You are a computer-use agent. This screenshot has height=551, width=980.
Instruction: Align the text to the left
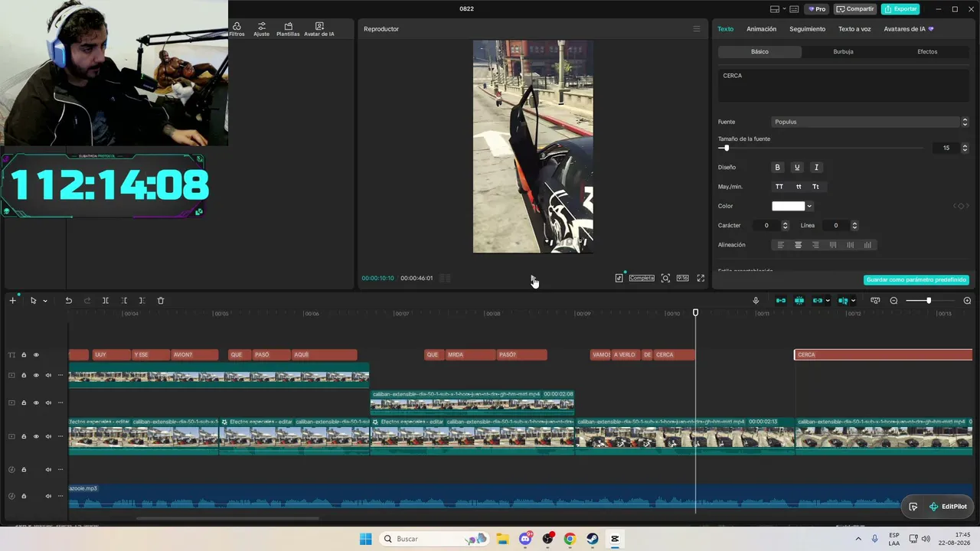781,245
